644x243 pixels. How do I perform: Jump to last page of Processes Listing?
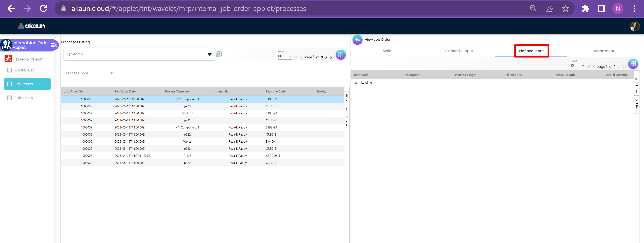(x=332, y=57)
